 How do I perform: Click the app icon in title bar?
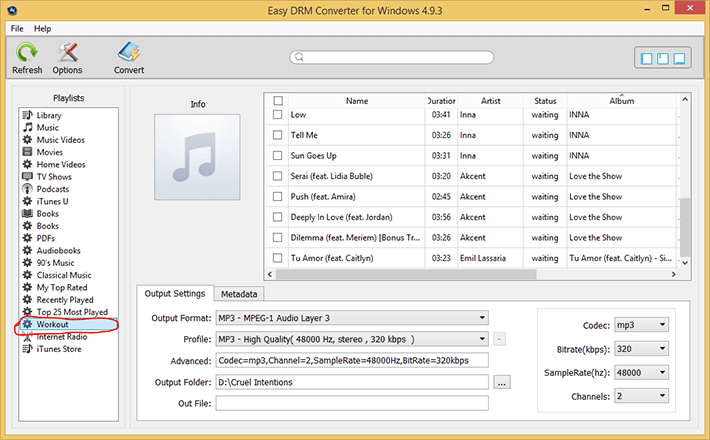(x=12, y=10)
